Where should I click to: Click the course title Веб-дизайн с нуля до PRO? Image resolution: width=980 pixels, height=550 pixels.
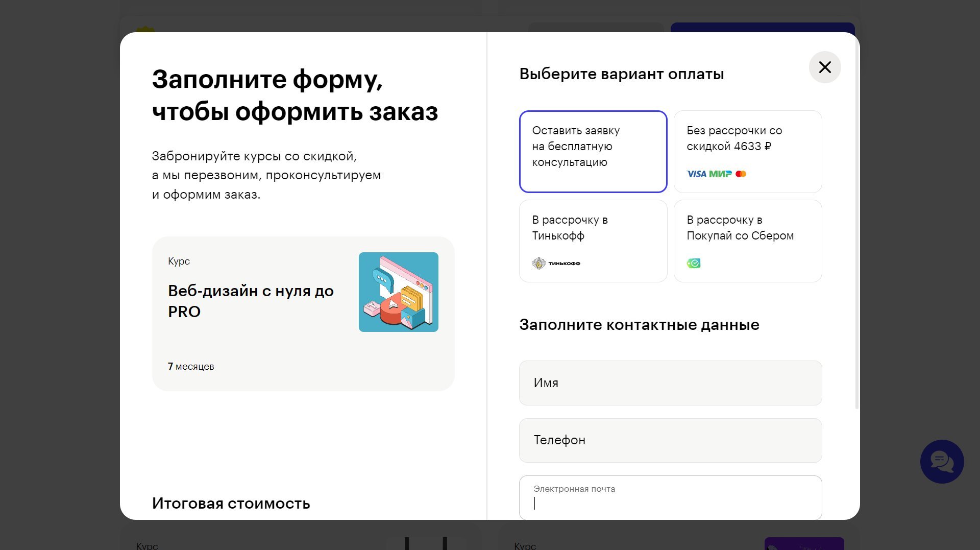coord(251,301)
